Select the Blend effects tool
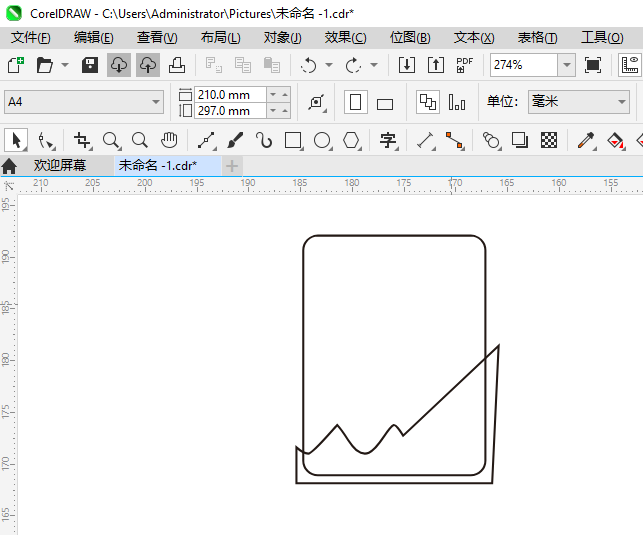Viewport: 643px width, 535px height. 491,140
